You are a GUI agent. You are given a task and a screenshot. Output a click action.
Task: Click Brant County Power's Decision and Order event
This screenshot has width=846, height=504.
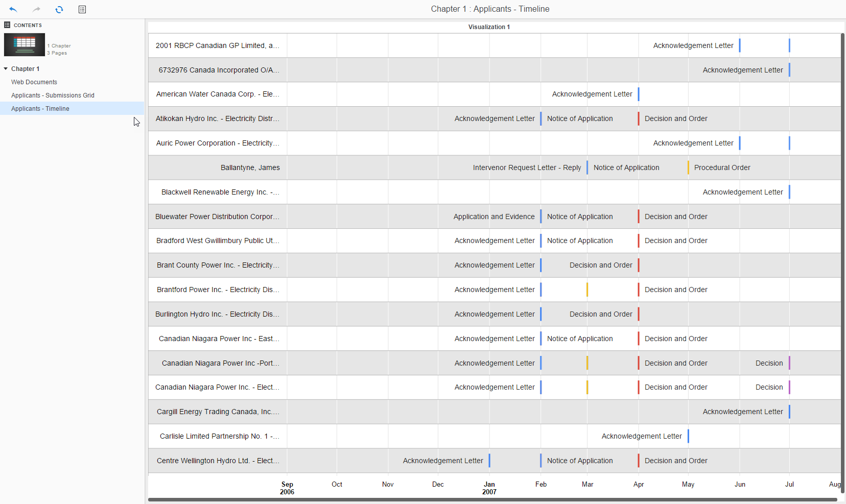[x=601, y=265]
